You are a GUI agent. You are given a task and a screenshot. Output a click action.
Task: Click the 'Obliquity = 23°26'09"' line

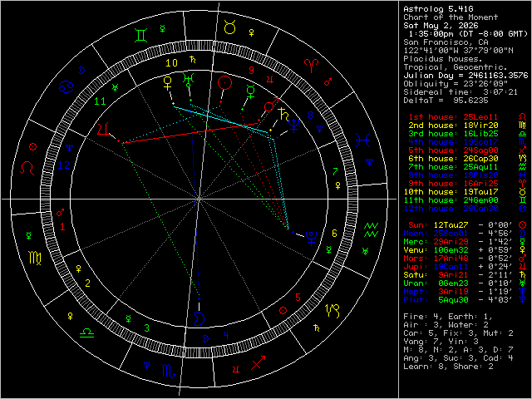456,83
